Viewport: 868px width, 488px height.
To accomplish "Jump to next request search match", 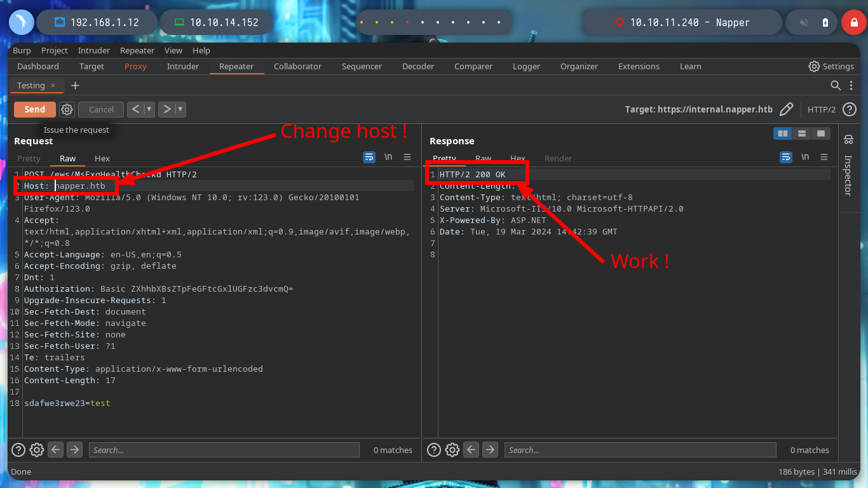I will click(x=75, y=450).
